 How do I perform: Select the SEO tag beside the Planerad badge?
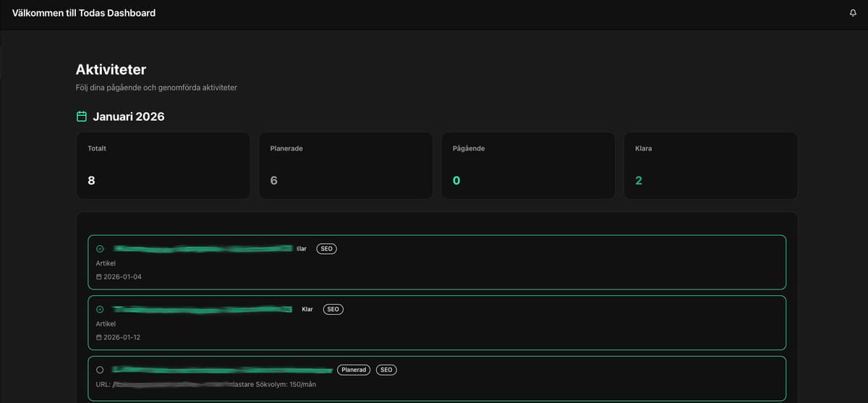tap(386, 370)
